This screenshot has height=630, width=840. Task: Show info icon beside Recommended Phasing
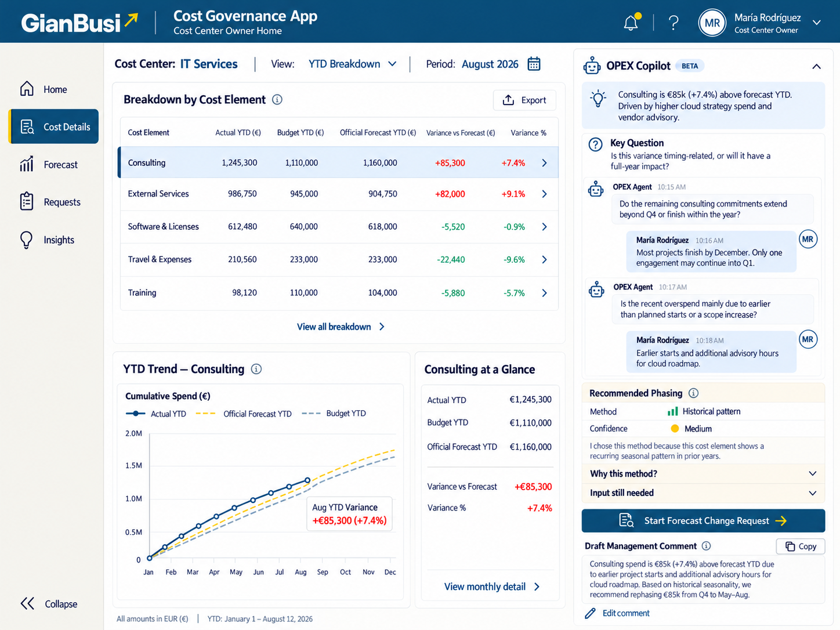tap(693, 393)
